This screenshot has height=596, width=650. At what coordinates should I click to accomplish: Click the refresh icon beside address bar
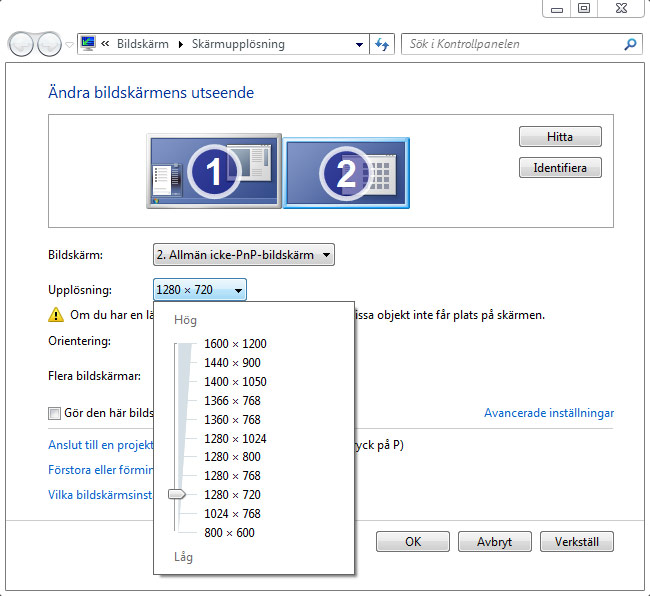tap(382, 45)
